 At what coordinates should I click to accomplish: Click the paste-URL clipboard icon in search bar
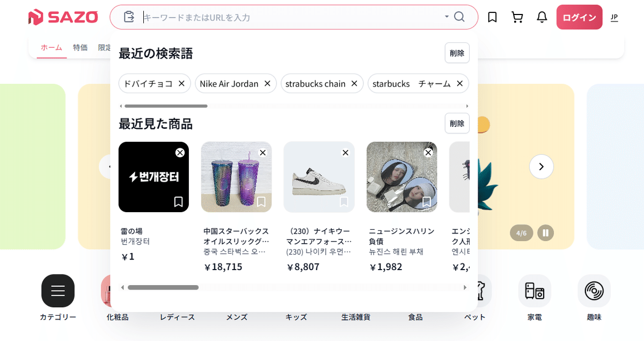[x=128, y=17]
